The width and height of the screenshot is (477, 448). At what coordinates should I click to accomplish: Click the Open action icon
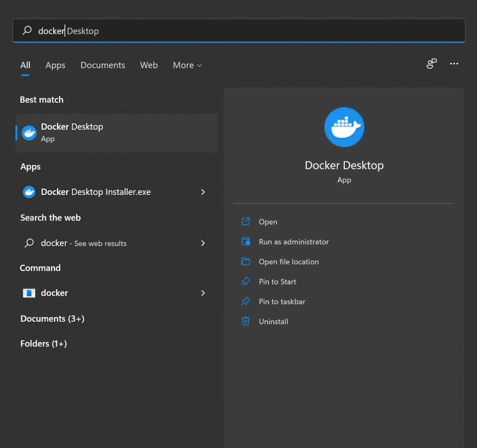click(x=246, y=222)
